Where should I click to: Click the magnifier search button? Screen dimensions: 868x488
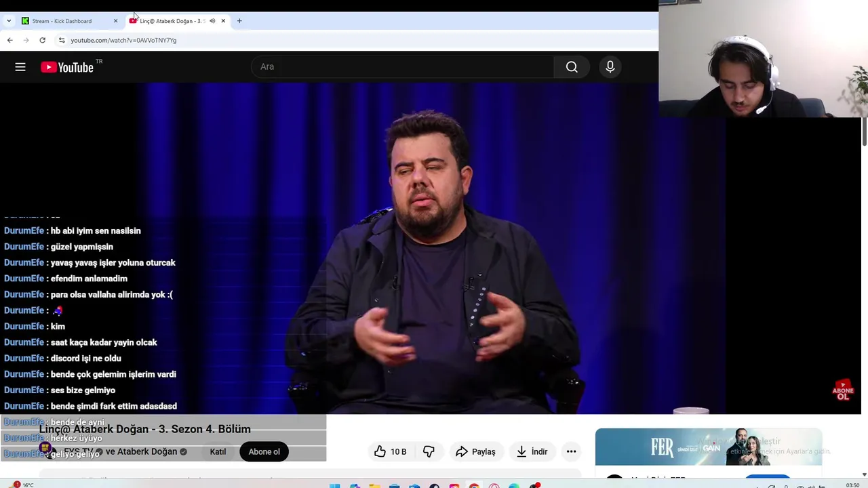pos(572,66)
